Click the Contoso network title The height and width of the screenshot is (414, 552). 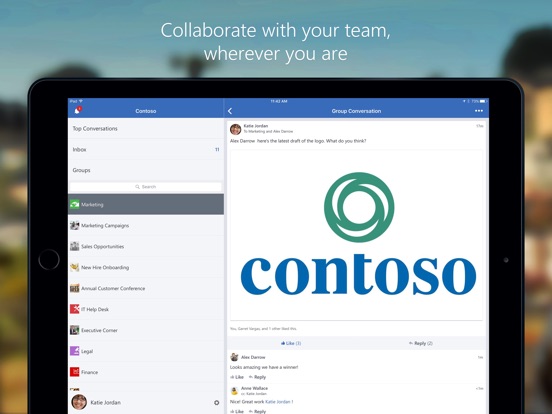pyautogui.click(x=146, y=111)
